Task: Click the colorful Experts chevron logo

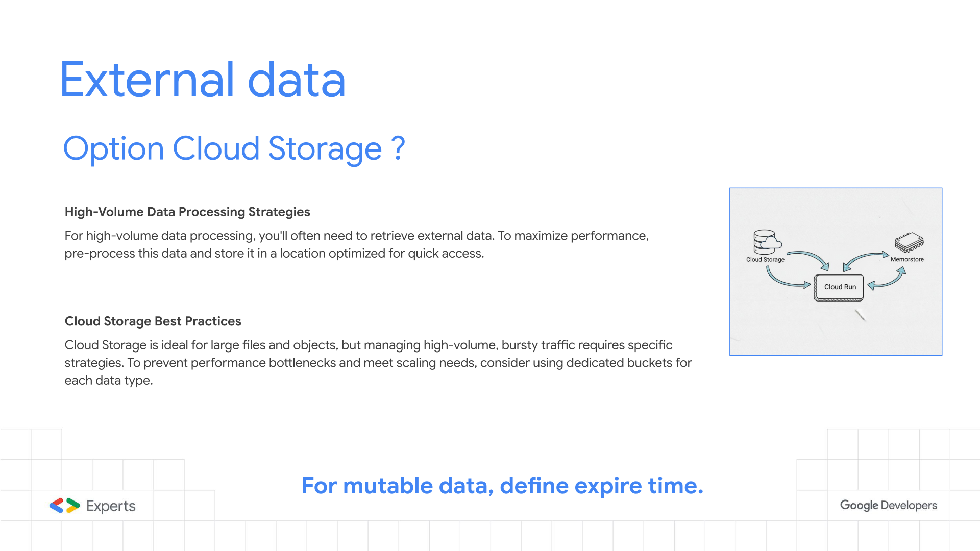Action: coord(65,506)
